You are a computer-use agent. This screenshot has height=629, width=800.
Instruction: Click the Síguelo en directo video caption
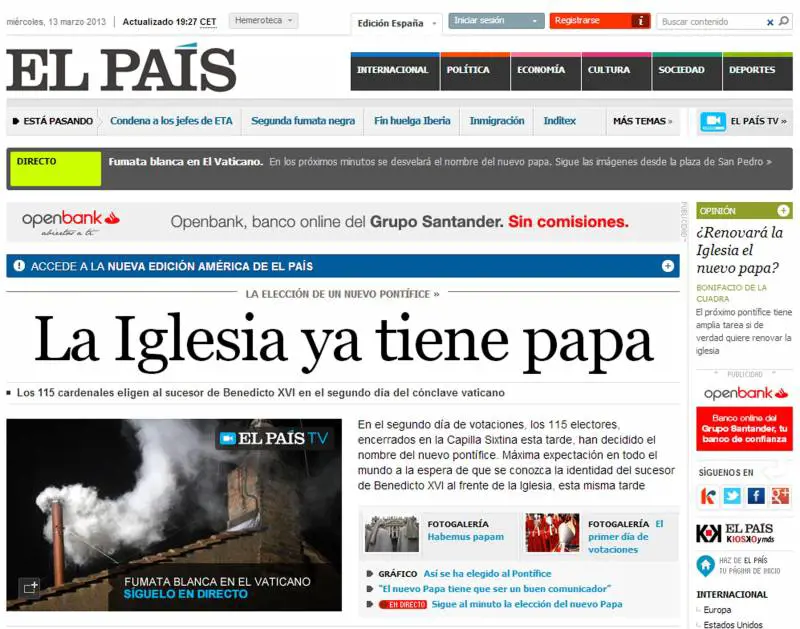pos(186,594)
